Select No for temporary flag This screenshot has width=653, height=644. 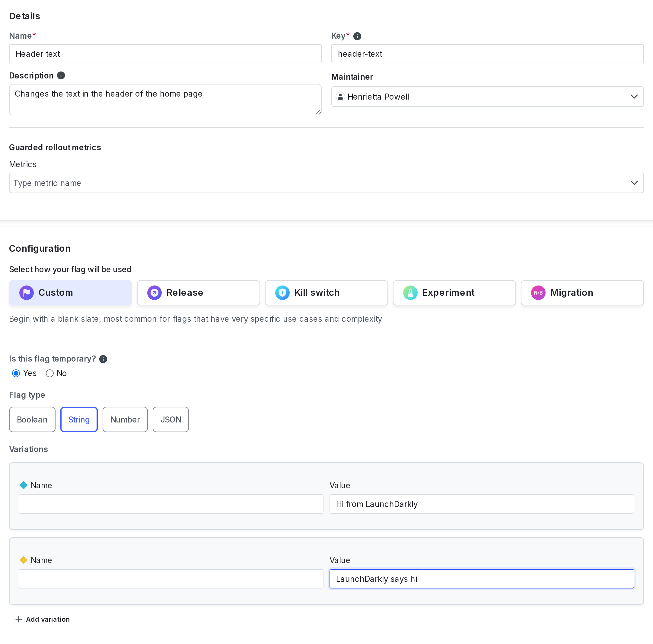(49, 373)
